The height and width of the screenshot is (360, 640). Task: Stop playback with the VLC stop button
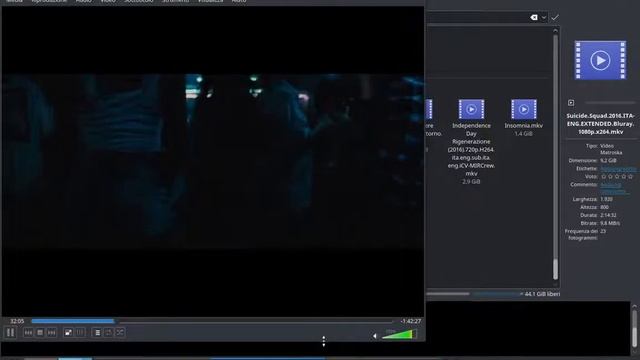point(40,333)
